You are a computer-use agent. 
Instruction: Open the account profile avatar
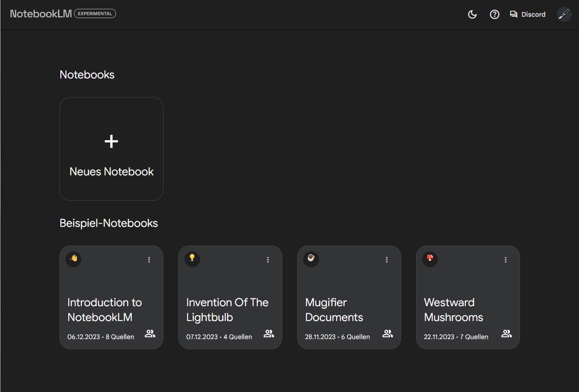(564, 14)
